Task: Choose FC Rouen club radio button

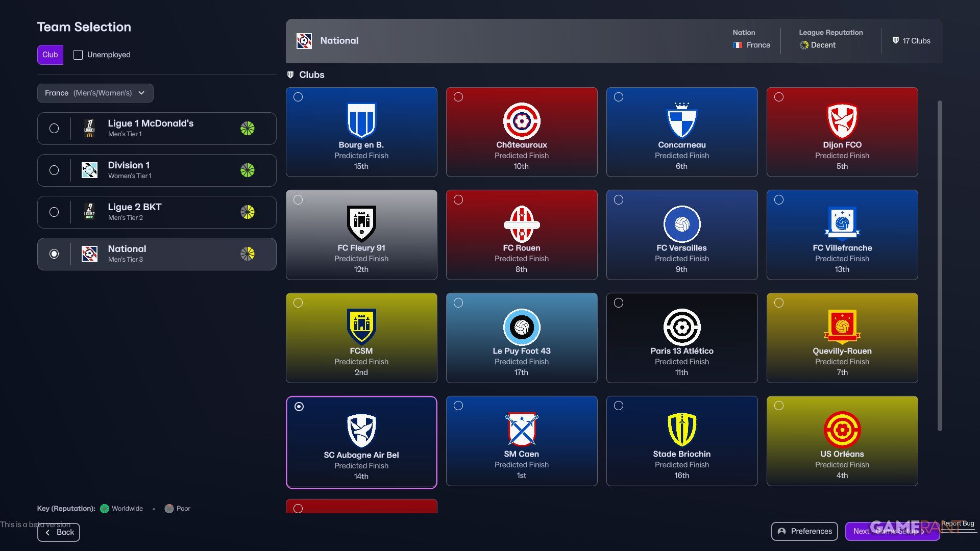Action: pyautogui.click(x=458, y=200)
